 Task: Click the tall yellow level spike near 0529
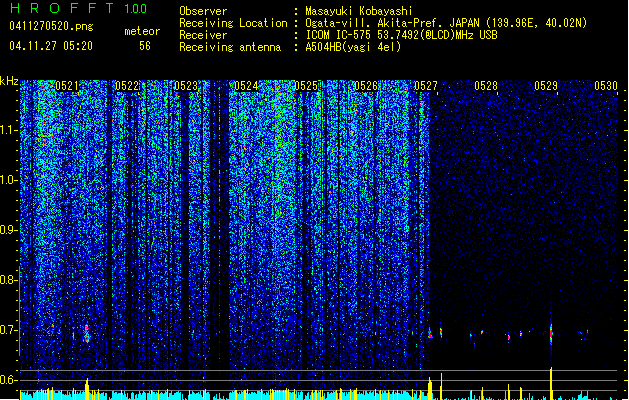(551, 383)
